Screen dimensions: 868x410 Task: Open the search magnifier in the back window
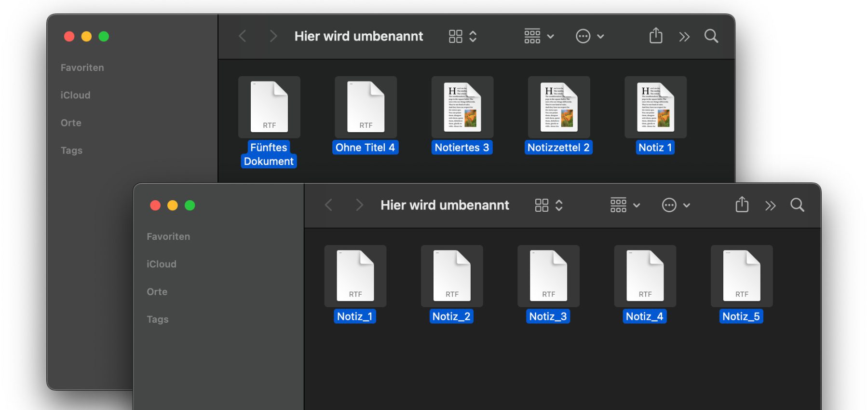(x=711, y=36)
